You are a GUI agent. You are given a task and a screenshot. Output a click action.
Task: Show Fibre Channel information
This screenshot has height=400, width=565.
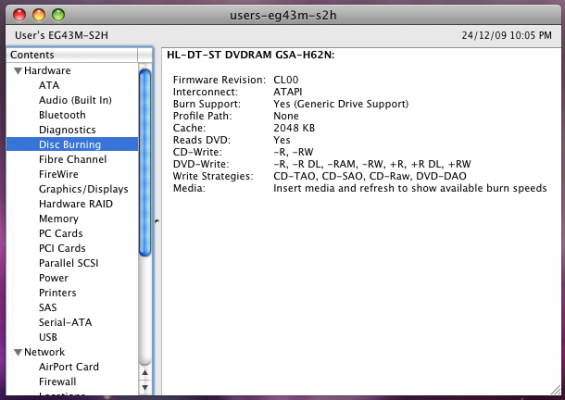pyautogui.click(x=73, y=159)
